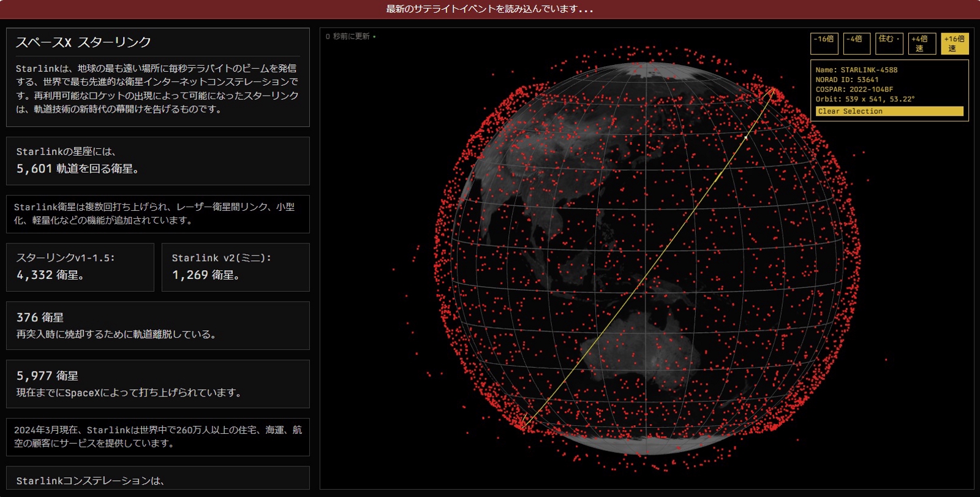
Task: Click the スペースX スターリンク heading
Action: pyautogui.click(x=83, y=42)
